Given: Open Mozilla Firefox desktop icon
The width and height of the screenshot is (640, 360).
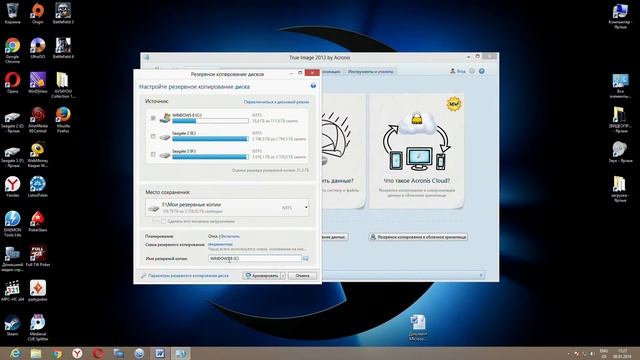Looking at the screenshot, I should [x=63, y=120].
